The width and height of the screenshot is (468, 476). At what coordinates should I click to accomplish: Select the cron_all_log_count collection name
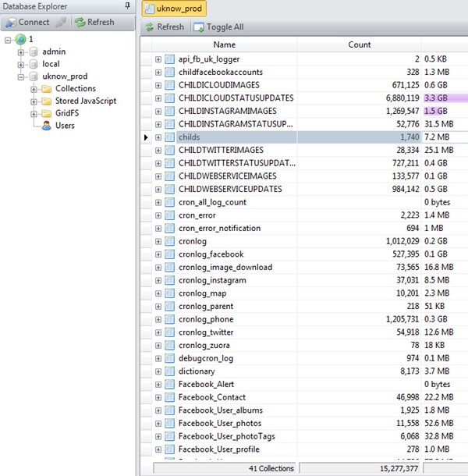coord(212,202)
